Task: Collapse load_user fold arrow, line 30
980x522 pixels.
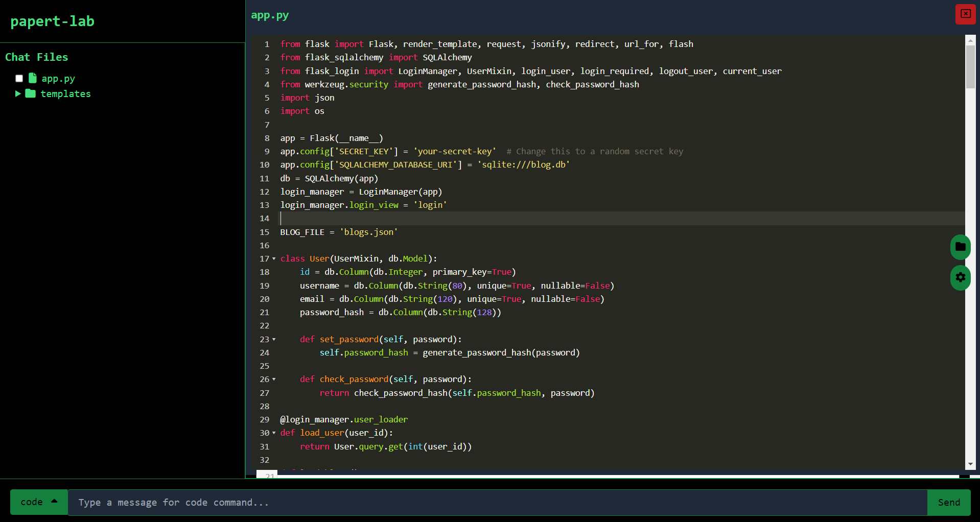Action: [x=274, y=433]
